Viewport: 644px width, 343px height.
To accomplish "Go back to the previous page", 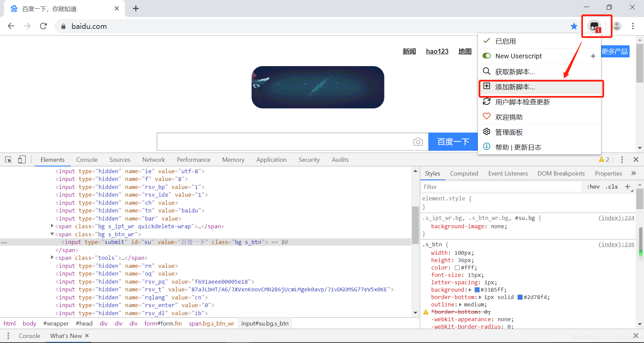I will 11,26.
